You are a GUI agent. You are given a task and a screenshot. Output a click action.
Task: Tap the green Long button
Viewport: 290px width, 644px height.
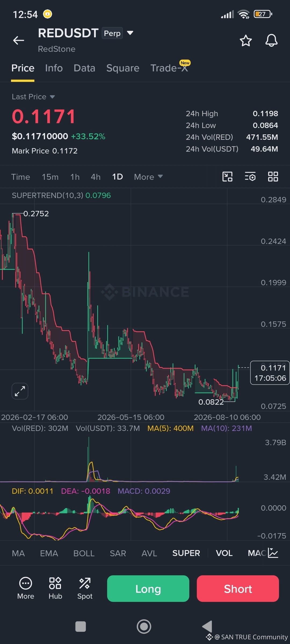point(148,588)
